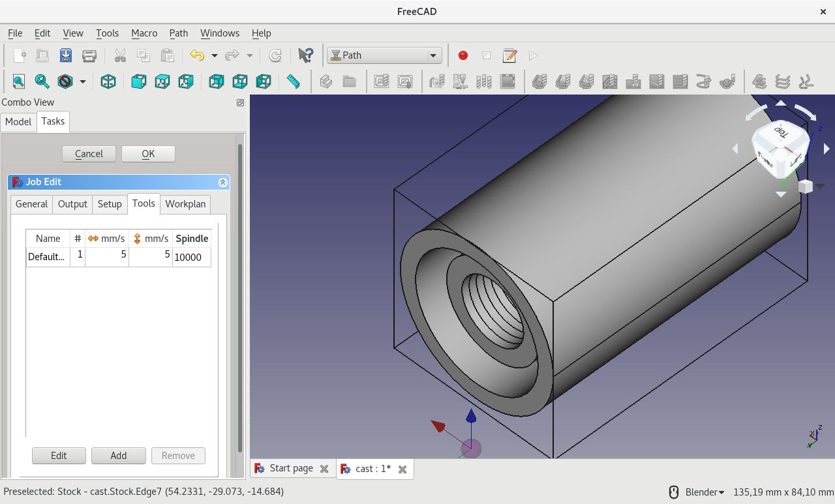Click the Measure distance ruler icon
The width and height of the screenshot is (835, 504).
pos(294,82)
